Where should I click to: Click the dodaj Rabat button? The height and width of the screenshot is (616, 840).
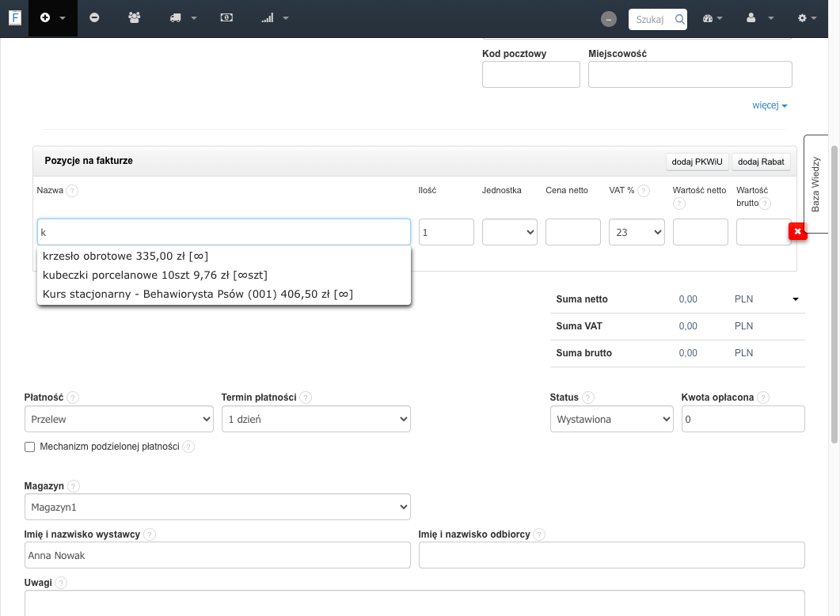[761, 162]
